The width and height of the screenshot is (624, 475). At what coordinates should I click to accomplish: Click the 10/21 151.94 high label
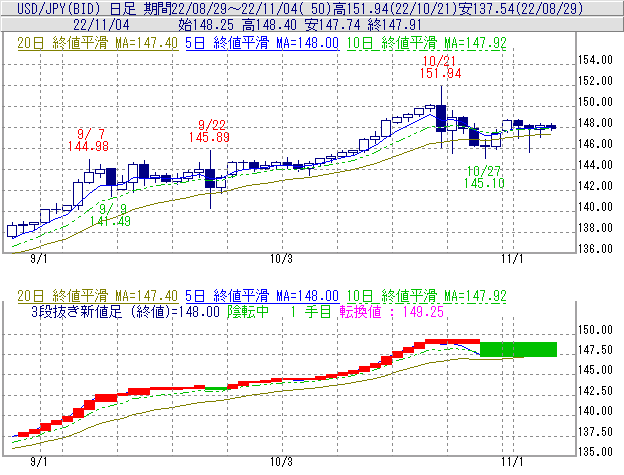point(440,67)
